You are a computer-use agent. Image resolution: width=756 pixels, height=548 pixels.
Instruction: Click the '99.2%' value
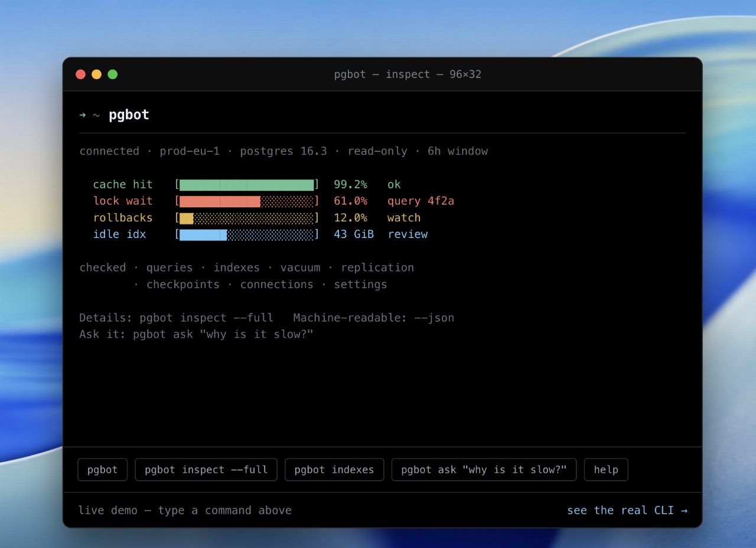pos(350,184)
